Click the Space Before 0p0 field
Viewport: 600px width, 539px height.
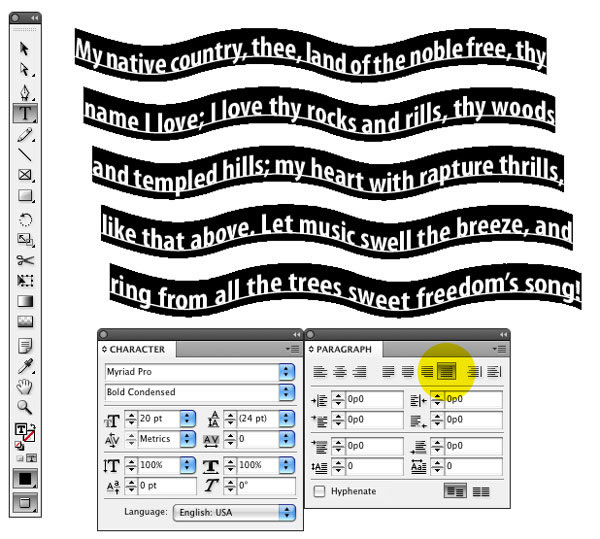(x=374, y=446)
